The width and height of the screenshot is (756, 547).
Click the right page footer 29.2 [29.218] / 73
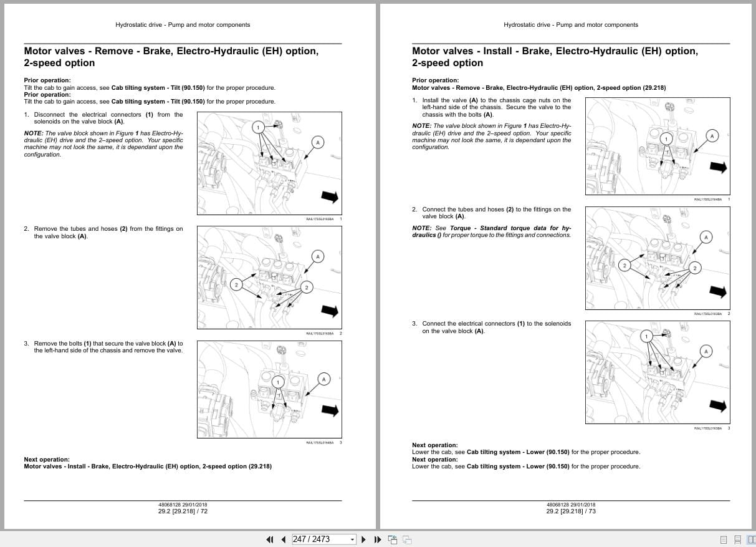pyautogui.click(x=571, y=511)
